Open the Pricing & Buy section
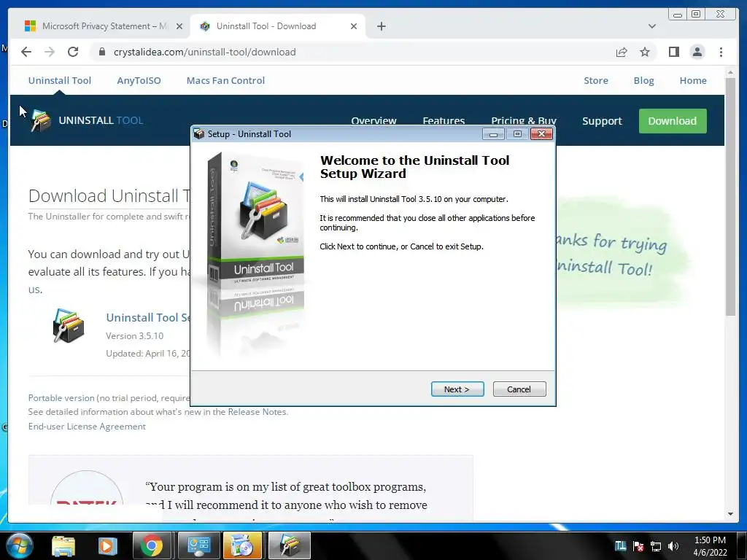Viewport: 747px width, 560px height. pos(524,120)
